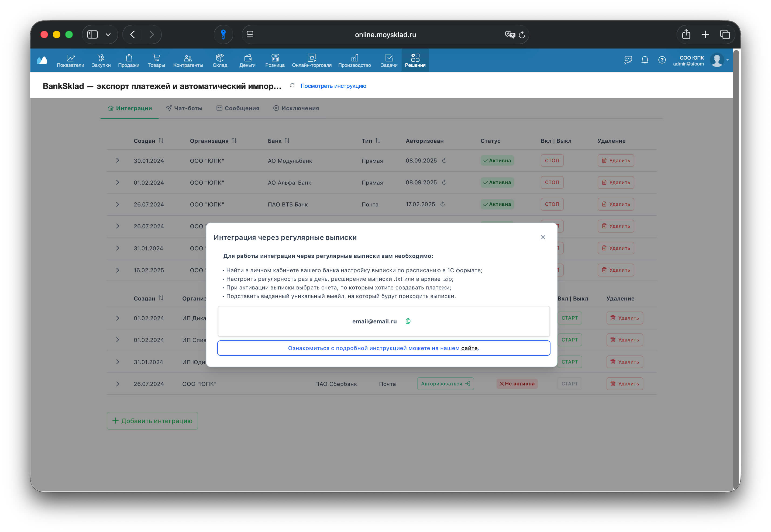The width and height of the screenshot is (771, 532).
Task: Open Задачи section
Action: (x=389, y=60)
